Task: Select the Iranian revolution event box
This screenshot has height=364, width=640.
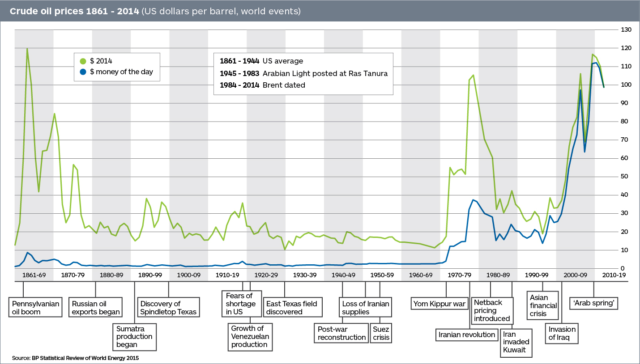Action: pyautogui.click(x=467, y=334)
